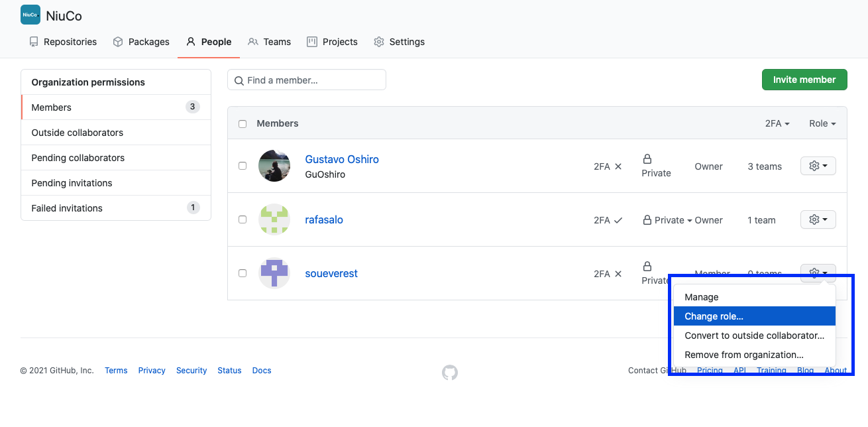The image size is (868, 427).
Task: Click the GuOshiro username text
Action: 325,174
